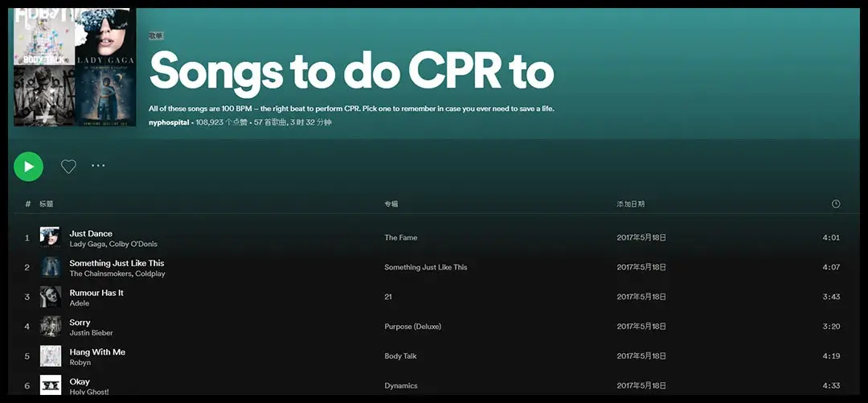
Task: Click the 108,923 likes count
Action: (222, 122)
